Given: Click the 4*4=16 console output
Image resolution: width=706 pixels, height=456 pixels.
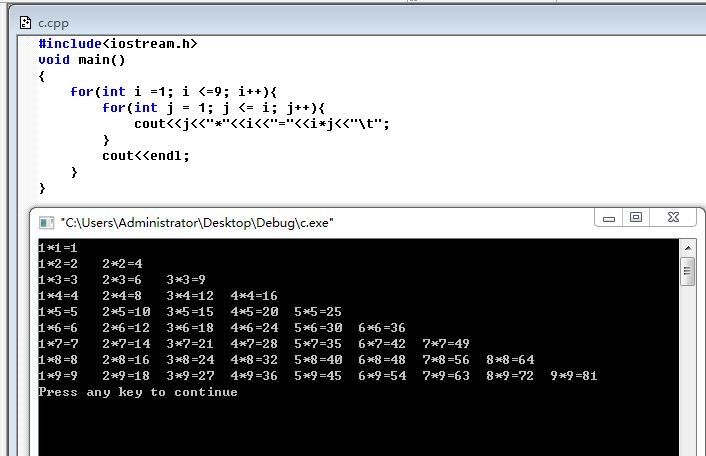Looking at the screenshot, I should pos(254,296).
